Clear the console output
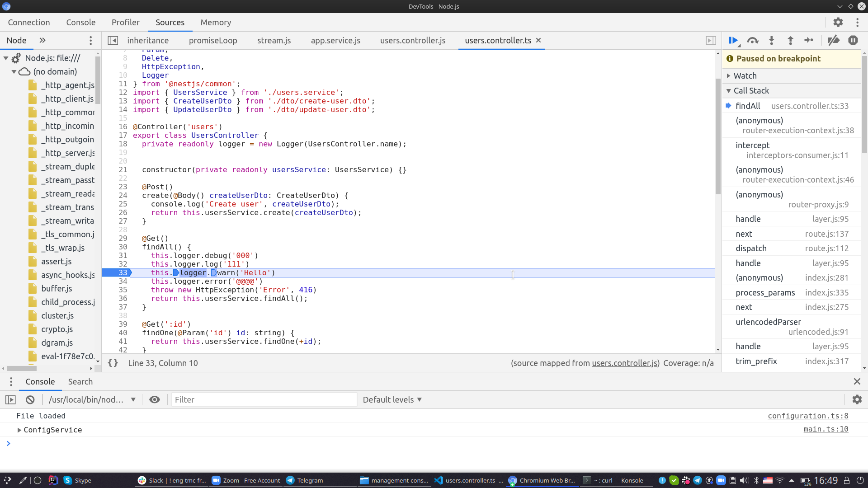This screenshot has width=868, height=488. click(x=30, y=399)
